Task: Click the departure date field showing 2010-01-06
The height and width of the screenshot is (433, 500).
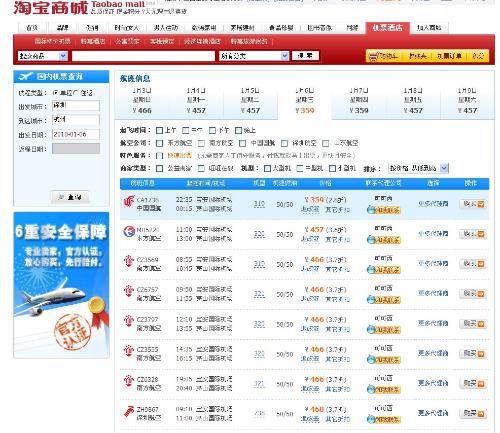Action: pos(76,134)
